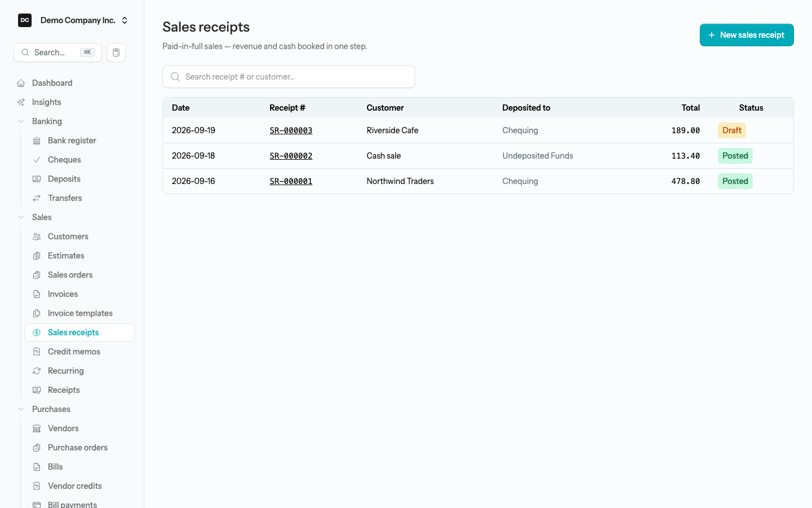Click the Receipt # column header
Image resolution: width=812 pixels, height=508 pixels.
[287, 108]
